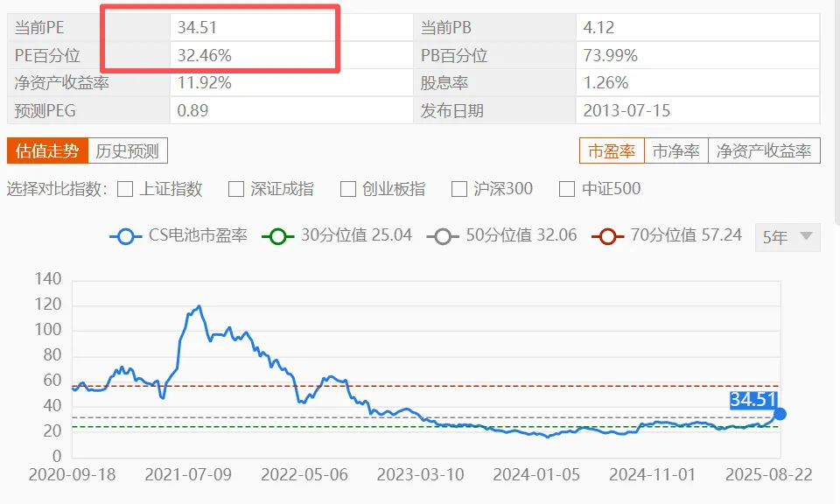Screen dimensions: 840x504
Task: Enable the 上证指数 comparison checkbox
Action: pos(125,189)
